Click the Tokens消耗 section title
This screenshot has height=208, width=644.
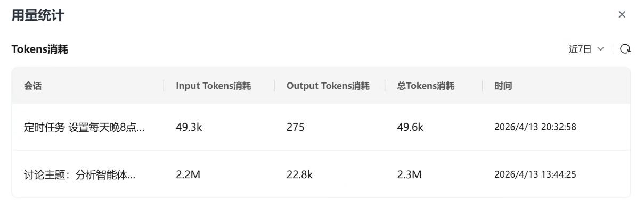tap(40, 49)
